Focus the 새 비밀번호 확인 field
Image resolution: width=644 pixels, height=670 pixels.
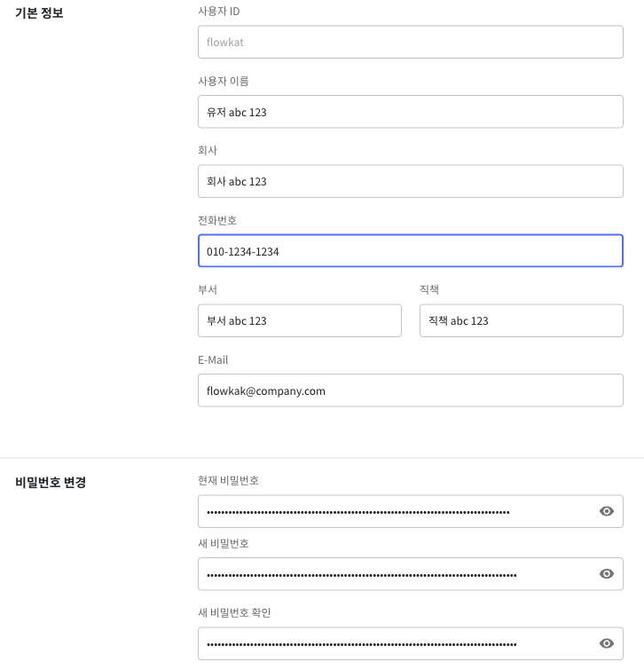[x=390, y=643]
